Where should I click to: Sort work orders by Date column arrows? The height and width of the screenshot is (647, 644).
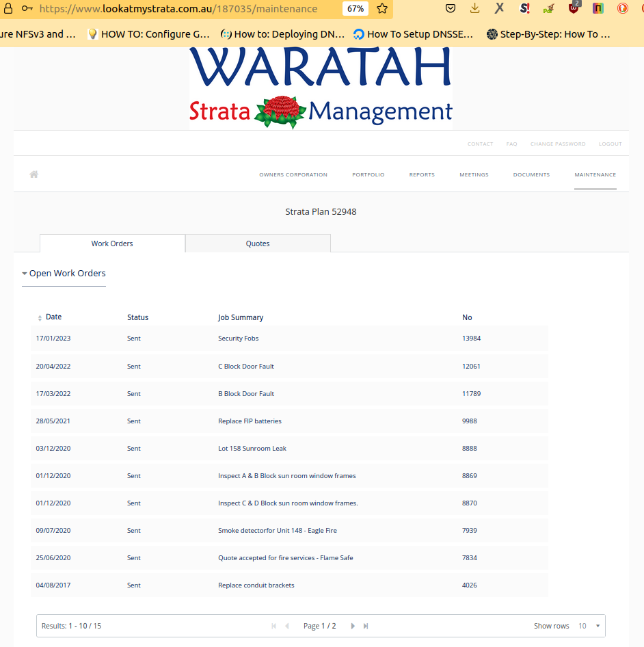pyautogui.click(x=40, y=318)
